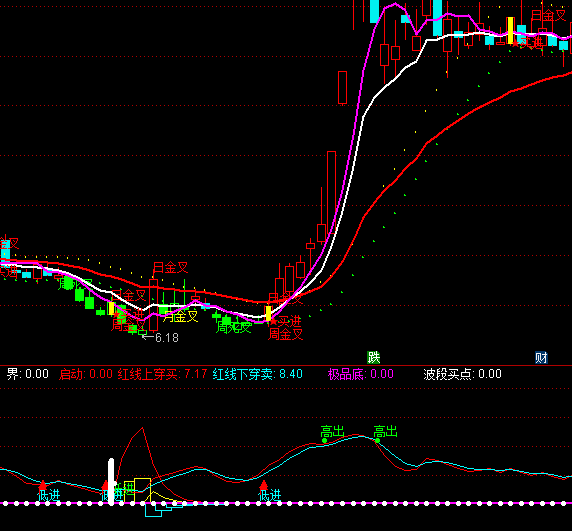Click the red up-arrow above the leftmost 低进
The image size is (572, 531).
click(x=43, y=485)
